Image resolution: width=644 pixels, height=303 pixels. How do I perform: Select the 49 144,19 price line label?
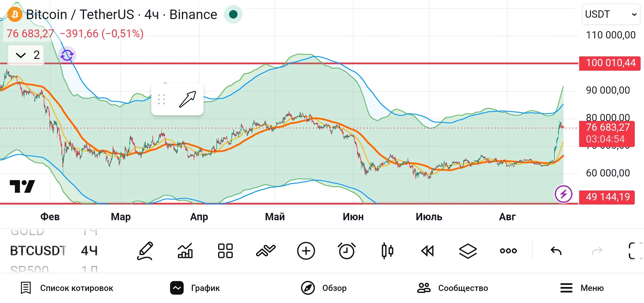point(607,197)
